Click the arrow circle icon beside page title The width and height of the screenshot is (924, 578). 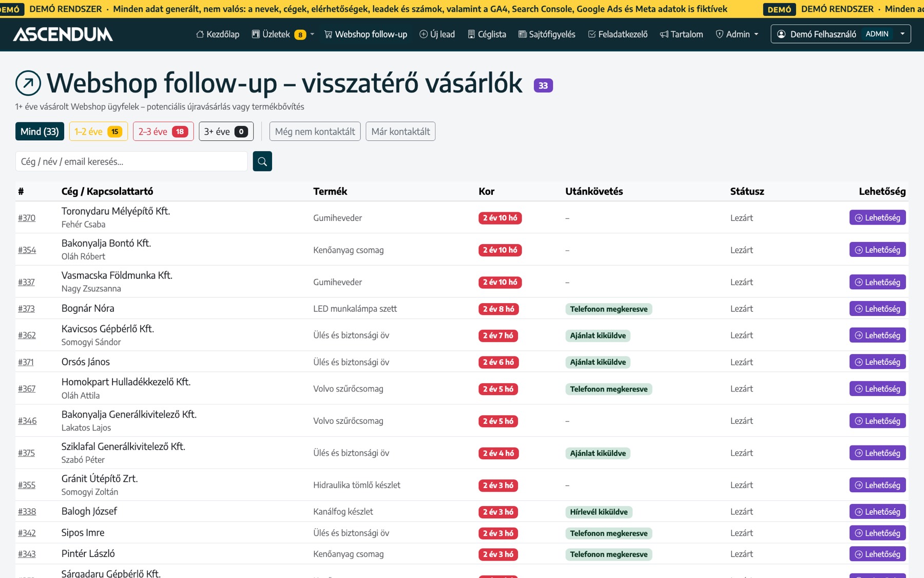[28, 83]
